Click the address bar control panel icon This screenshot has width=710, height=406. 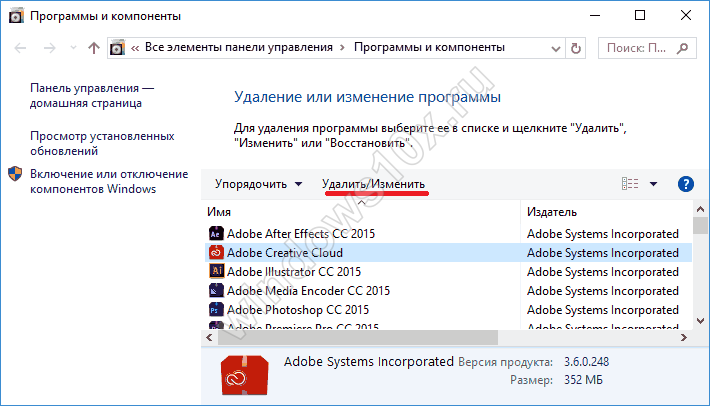(117, 48)
